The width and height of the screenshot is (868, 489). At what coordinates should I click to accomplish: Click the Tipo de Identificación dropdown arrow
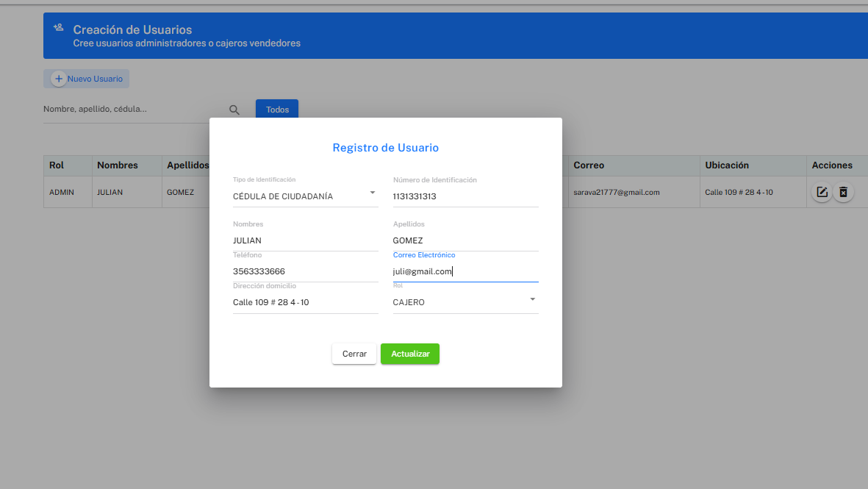pyautogui.click(x=373, y=193)
